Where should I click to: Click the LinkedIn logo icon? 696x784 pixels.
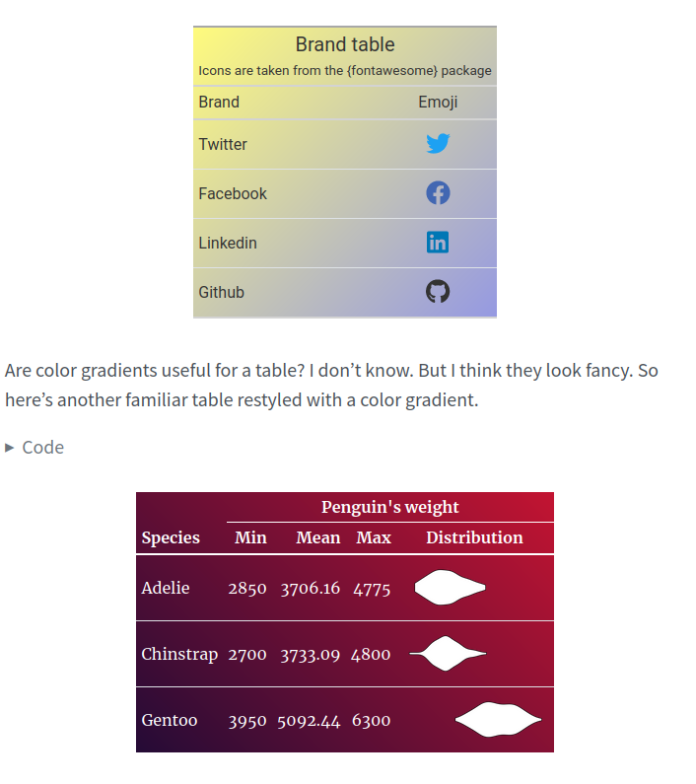point(438,243)
